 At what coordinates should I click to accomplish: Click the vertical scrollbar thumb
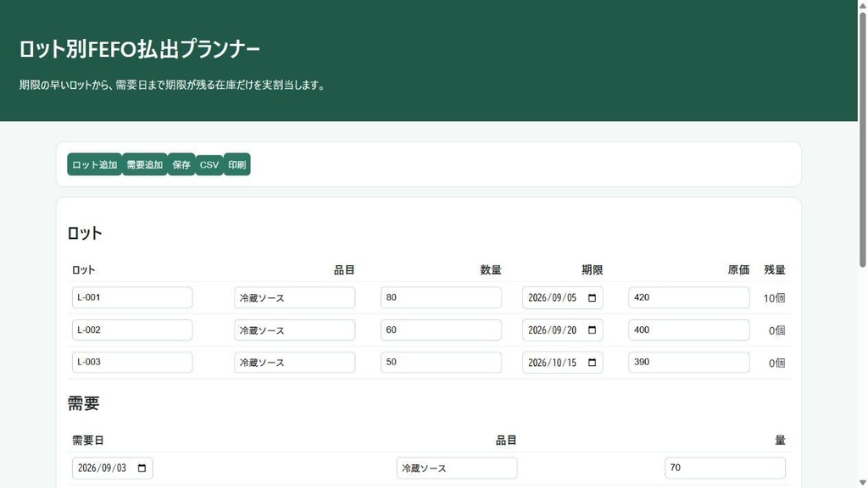862,138
